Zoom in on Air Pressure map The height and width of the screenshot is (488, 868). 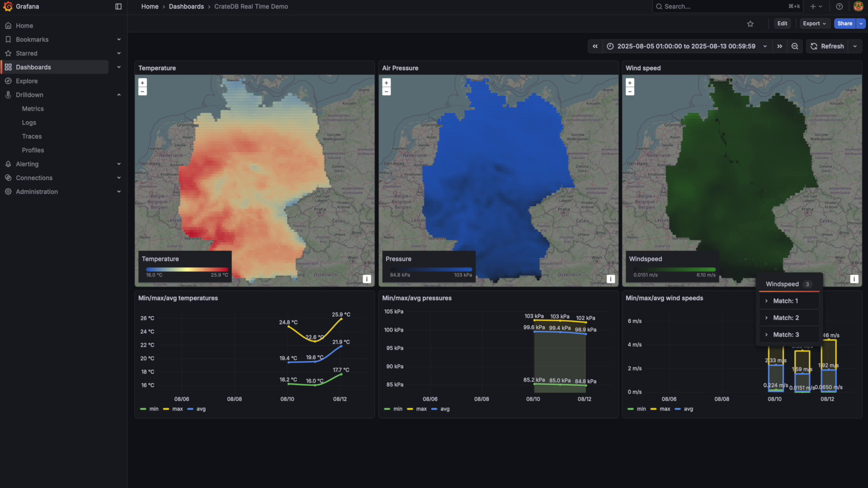[x=387, y=83]
